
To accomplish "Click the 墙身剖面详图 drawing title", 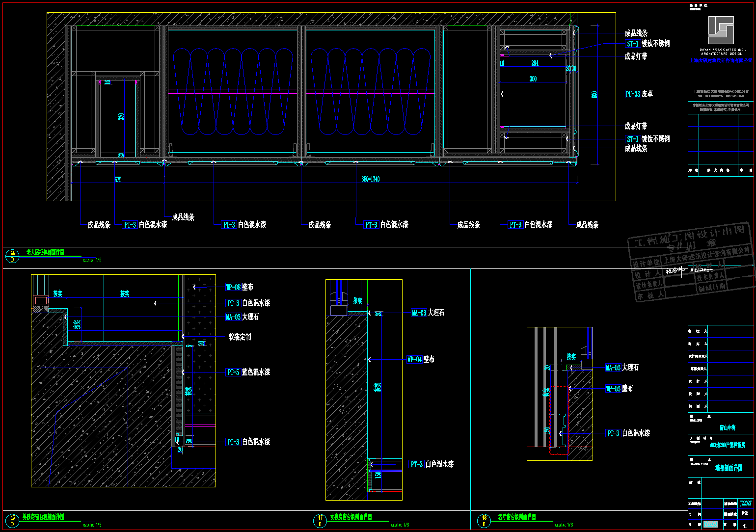I will (x=729, y=468).
